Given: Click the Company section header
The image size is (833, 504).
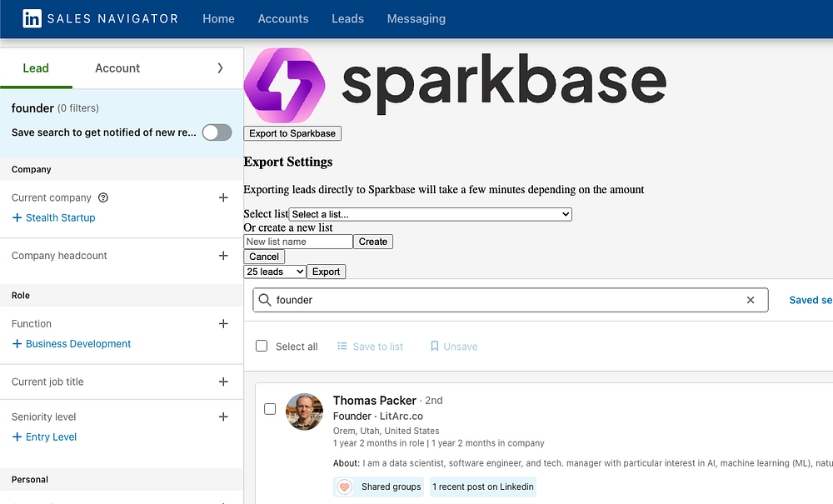Looking at the screenshot, I should [x=32, y=169].
